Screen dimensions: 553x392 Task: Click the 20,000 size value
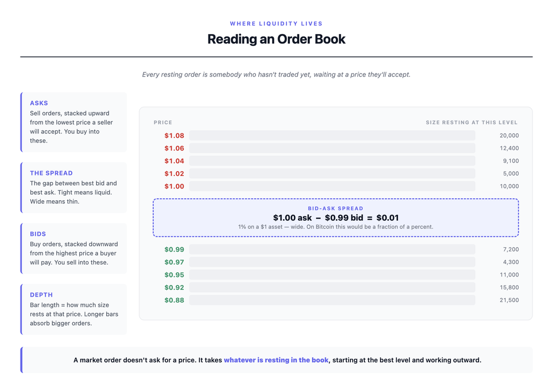[509, 136]
